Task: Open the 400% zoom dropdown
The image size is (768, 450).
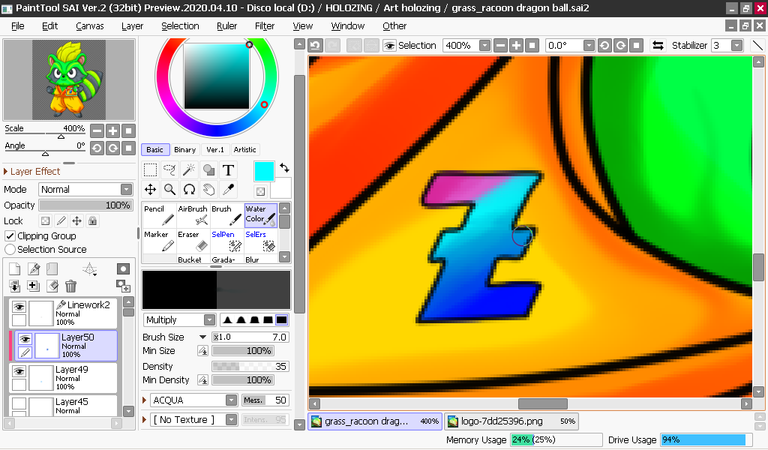Action: (x=484, y=46)
